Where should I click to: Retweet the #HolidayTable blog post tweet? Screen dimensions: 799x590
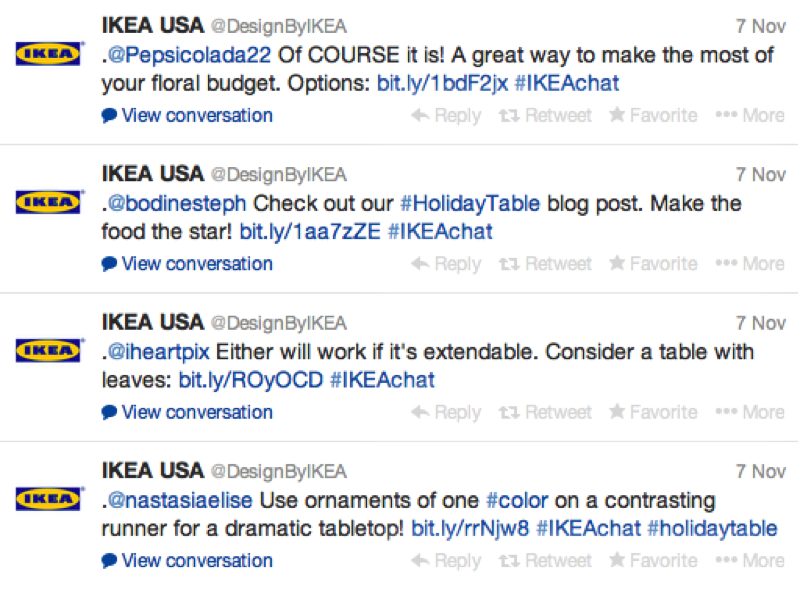click(545, 264)
